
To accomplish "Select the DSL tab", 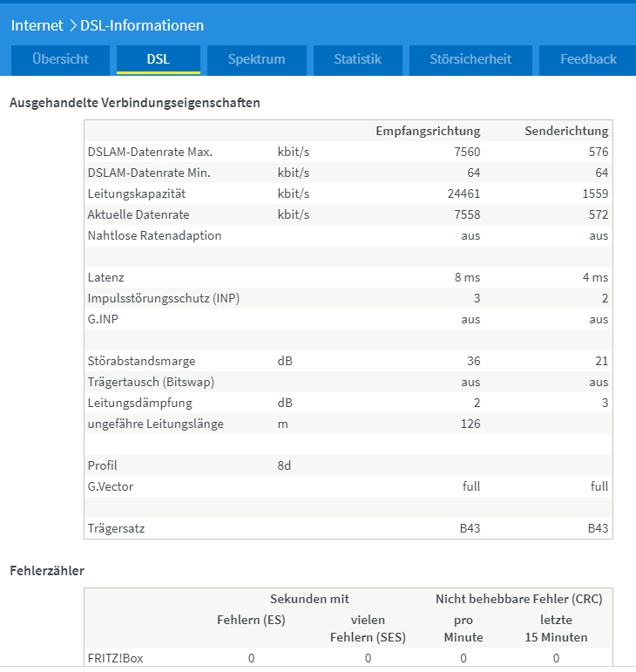I will [x=159, y=59].
